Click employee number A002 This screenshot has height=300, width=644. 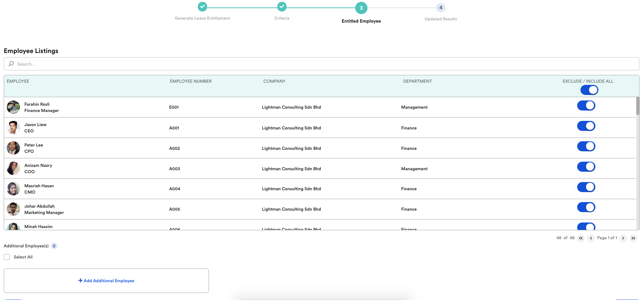point(174,148)
